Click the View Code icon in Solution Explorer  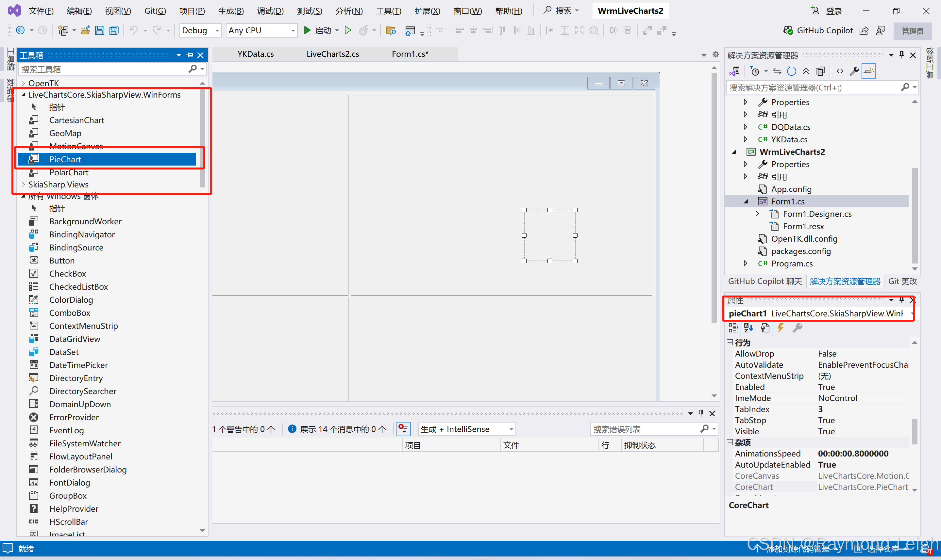point(840,71)
